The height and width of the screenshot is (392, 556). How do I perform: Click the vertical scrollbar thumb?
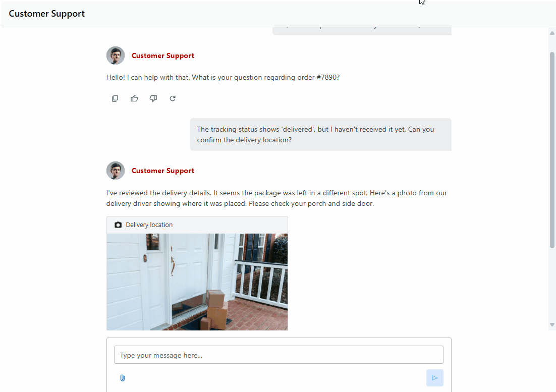click(x=552, y=150)
